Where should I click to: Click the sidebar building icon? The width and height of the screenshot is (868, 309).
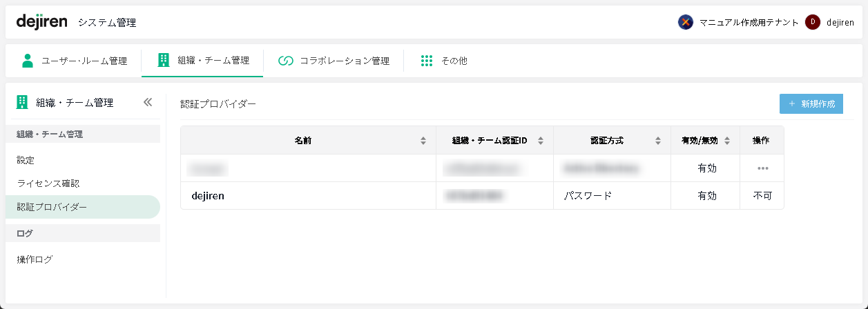point(22,103)
